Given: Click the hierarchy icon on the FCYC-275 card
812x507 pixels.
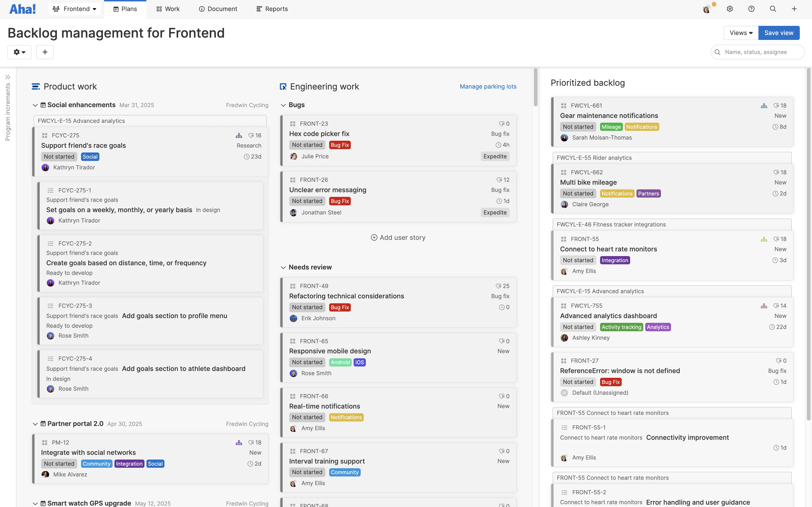Looking at the screenshot, I should coord(239,135).
